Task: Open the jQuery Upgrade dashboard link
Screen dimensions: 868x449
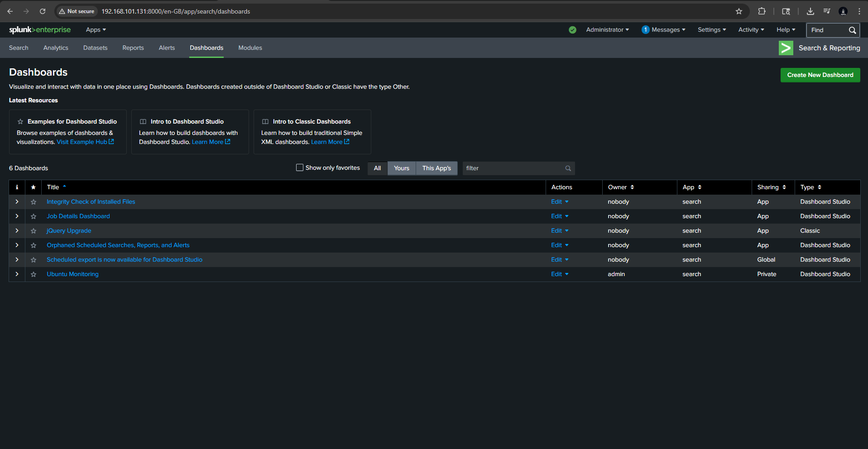Action: [69, 231]
